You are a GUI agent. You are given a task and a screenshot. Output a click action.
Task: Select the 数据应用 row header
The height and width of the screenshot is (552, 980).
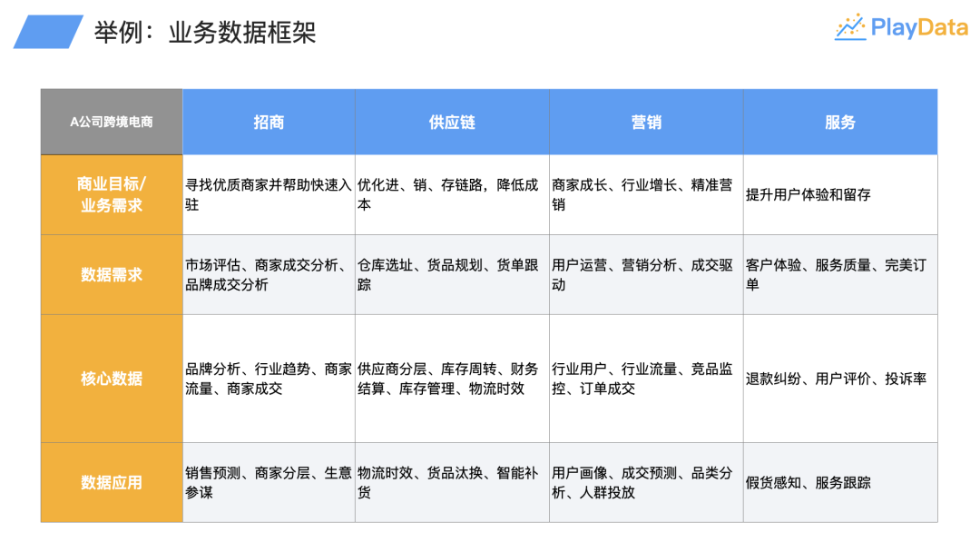coord(112,483)
